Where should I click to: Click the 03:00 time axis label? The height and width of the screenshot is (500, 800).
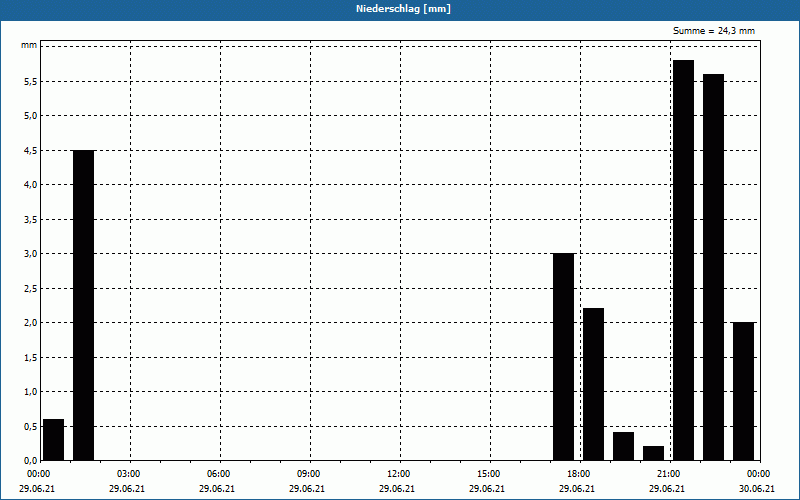128,473
